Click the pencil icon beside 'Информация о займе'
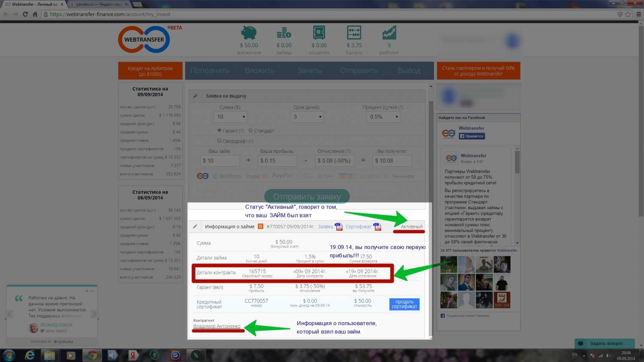 pyautogui.click(x=195, y=226)
